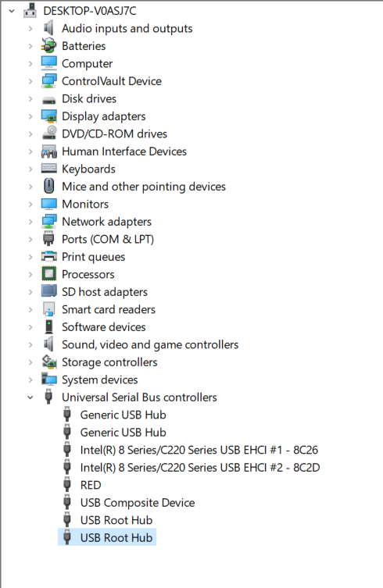Select the DVD/CD-ROM drives label
The image size is (383, 588).
[x=114, y=134]
